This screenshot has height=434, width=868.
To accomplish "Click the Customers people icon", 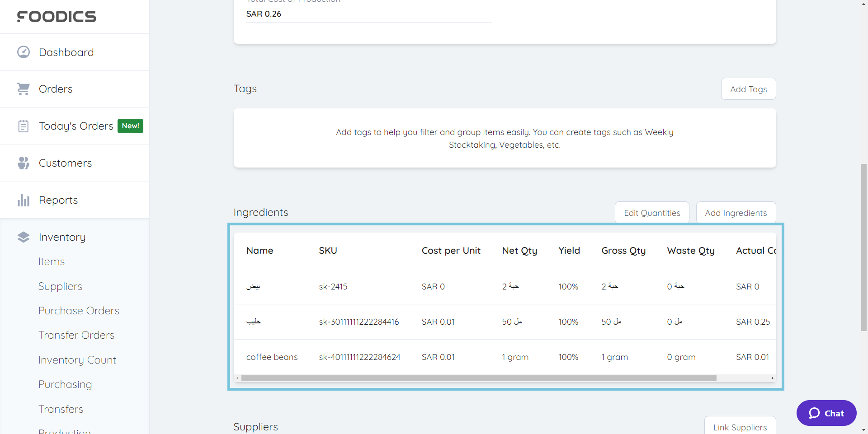I will [24, 163].
